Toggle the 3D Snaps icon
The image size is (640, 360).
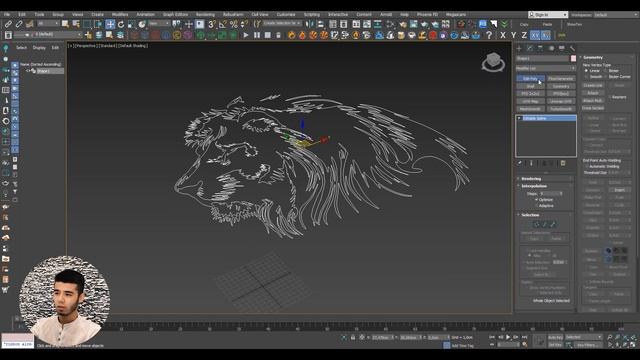click(x=211, y=24)
